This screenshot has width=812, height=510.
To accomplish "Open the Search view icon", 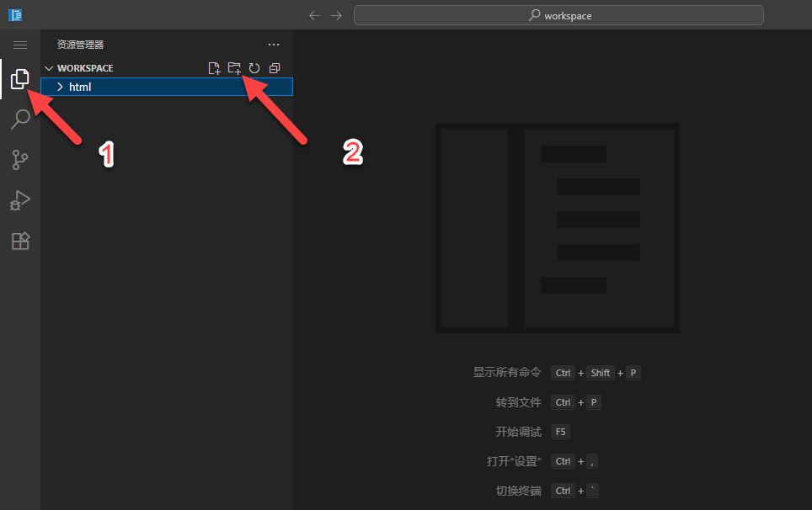I will pos(20,119).
